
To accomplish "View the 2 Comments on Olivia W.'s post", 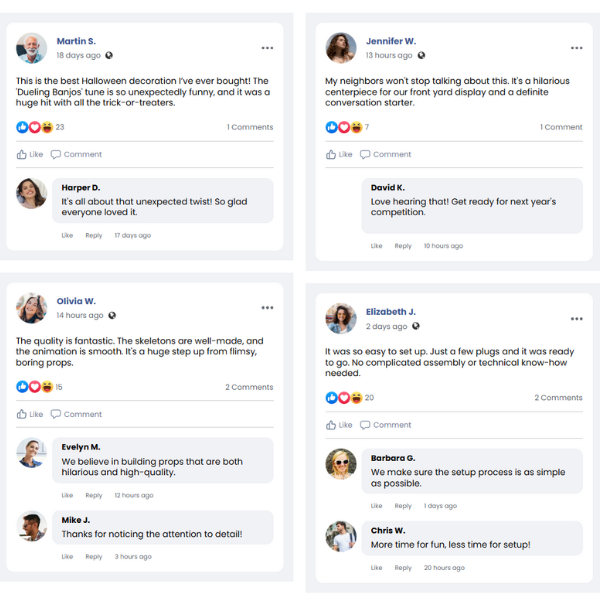I will tap(249, 387).
